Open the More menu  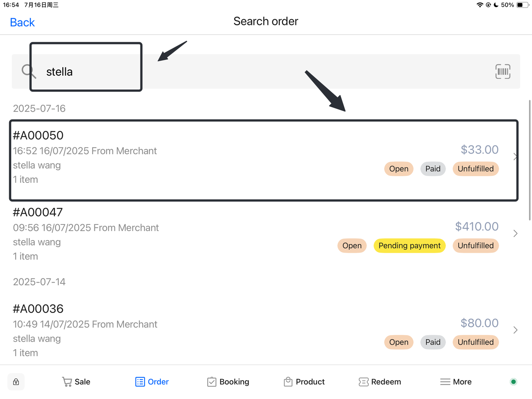coord(456,382)
